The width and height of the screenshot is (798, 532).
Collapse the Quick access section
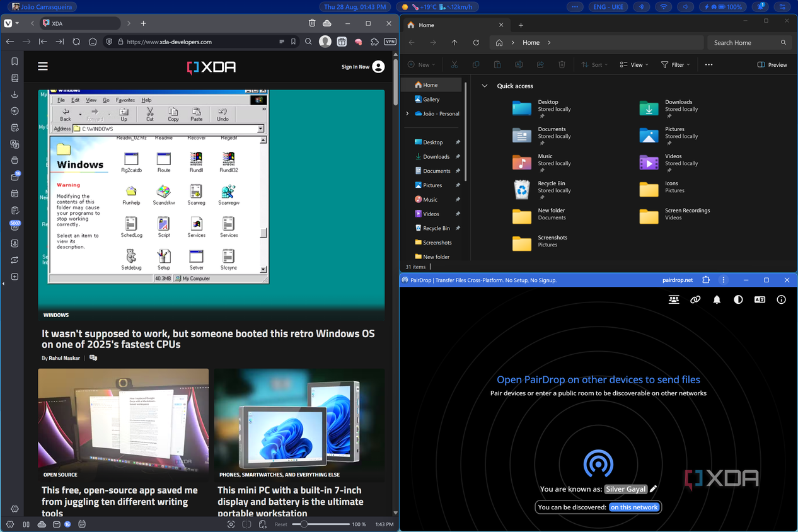(x=484, y=86)
